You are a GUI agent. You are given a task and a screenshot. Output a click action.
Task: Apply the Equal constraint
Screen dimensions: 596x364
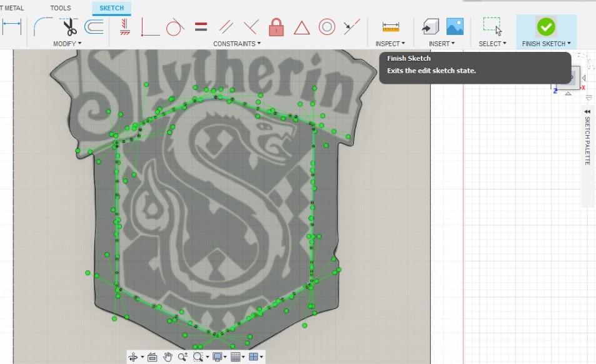pyautogui.click(x=201, y=27)
